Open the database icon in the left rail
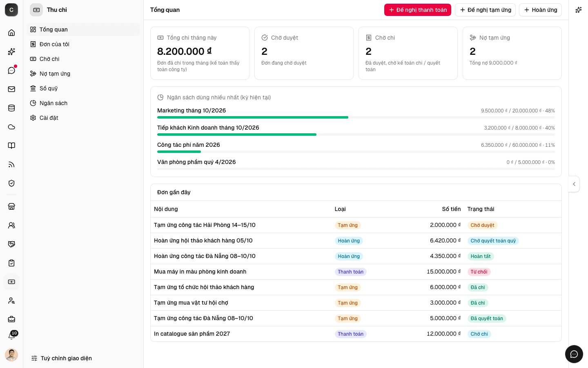 click(x=11, y=108)
